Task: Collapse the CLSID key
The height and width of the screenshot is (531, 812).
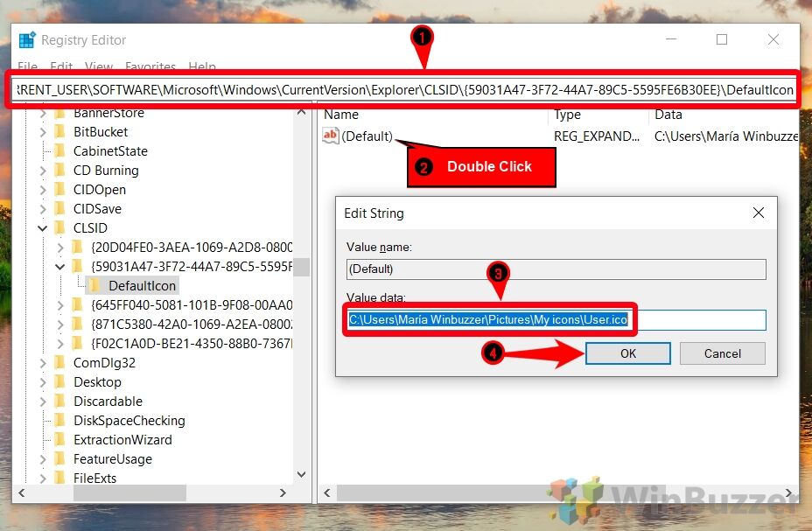Action: 43,228
